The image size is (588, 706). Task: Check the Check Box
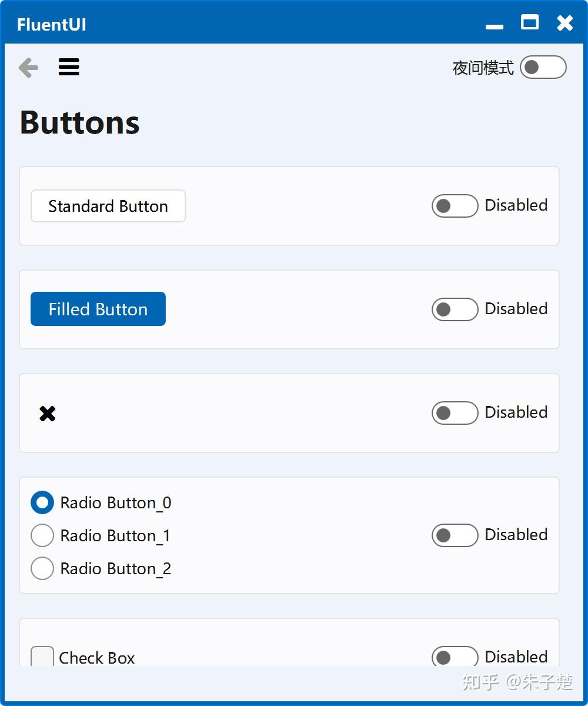(x=41, y=656)
